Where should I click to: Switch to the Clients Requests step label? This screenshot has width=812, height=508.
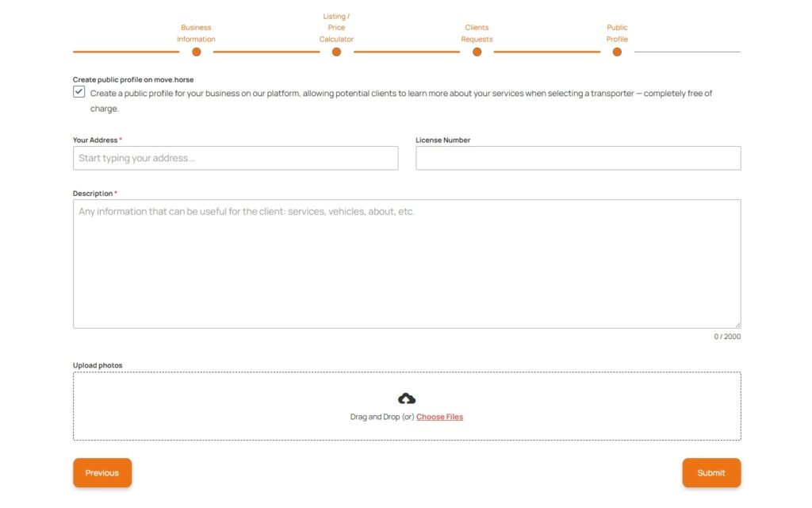[477, 33]
